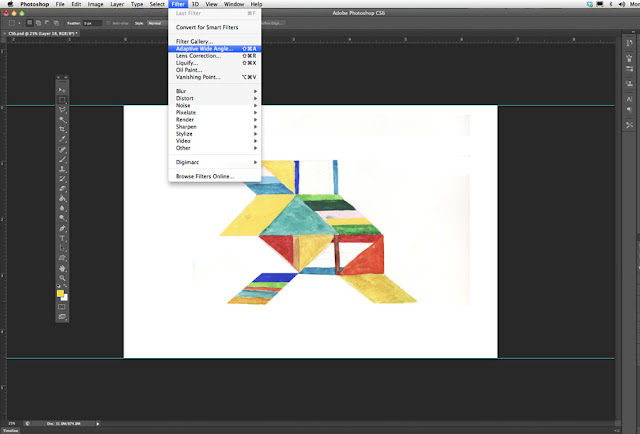Select the Blur tool
640x434 pixels.
click(62, 209)
